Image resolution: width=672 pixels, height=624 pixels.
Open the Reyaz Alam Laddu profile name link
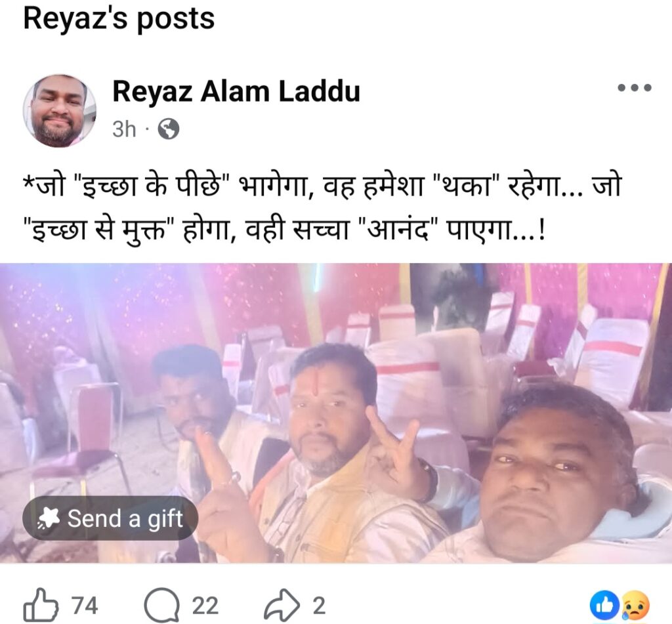click(x=236, y=91)
